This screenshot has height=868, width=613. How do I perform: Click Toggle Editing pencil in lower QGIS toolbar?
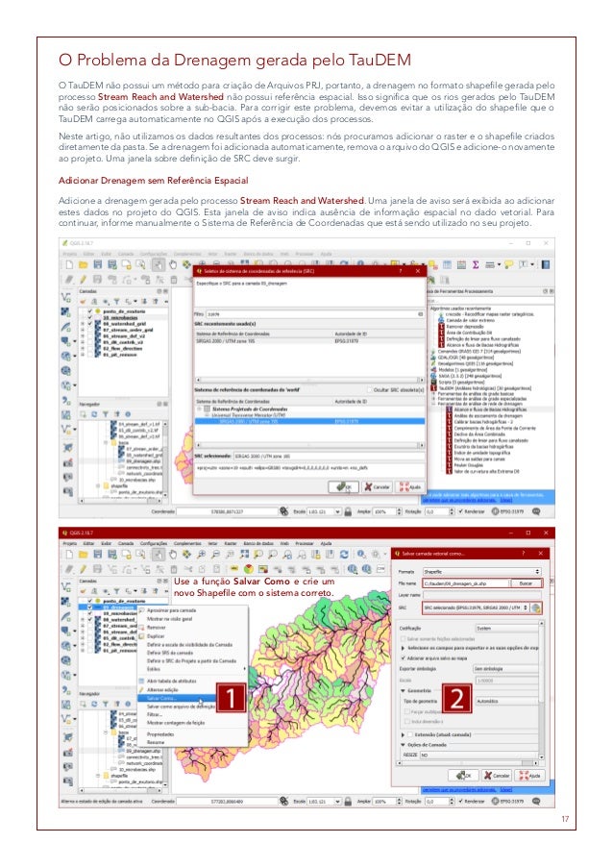84,568
